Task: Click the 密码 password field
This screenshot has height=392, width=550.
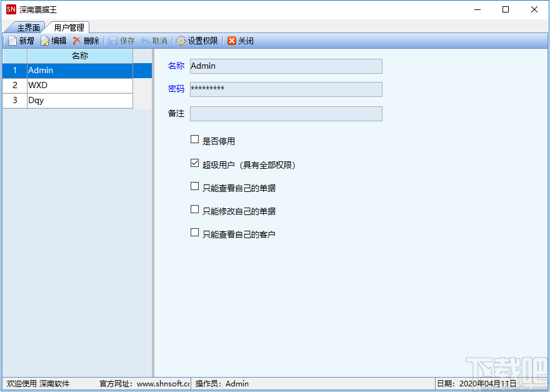Action: [x=286, y=89]
